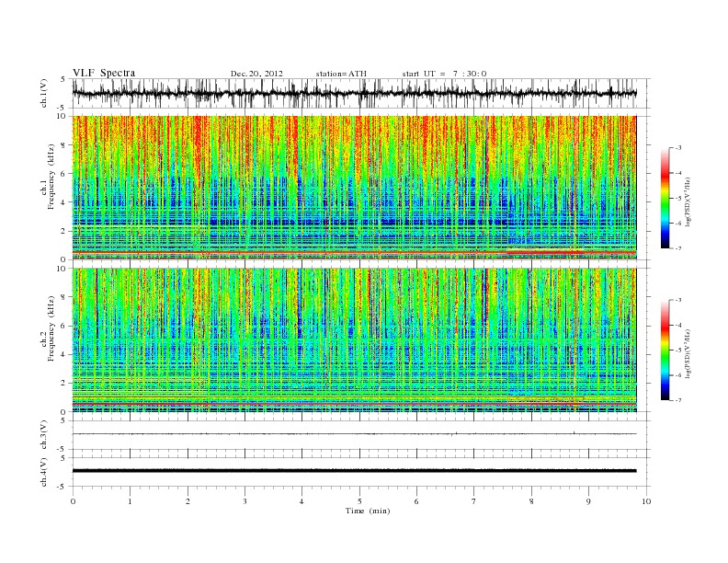The height and width of the screenshot is (563, 728).
Task: Click the "2" kHz tick of ch.1 spectrogram
Action: pos(63,231)
